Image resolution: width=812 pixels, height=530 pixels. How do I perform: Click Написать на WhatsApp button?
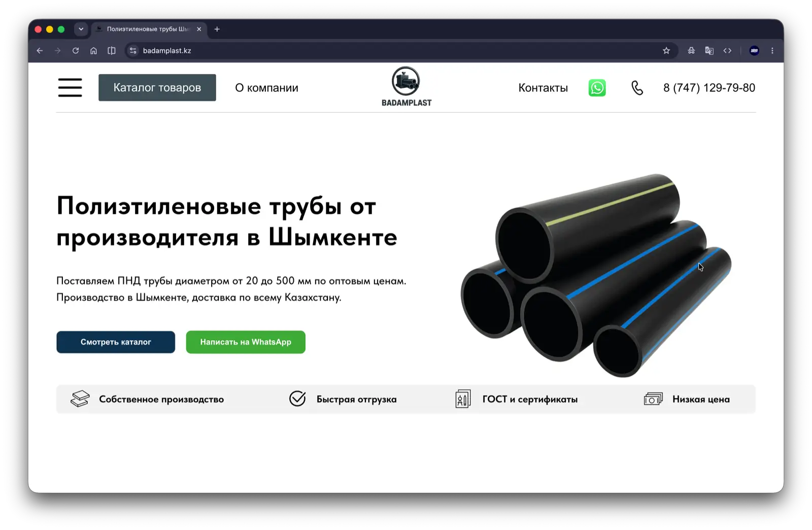click(x=246, y=342)
